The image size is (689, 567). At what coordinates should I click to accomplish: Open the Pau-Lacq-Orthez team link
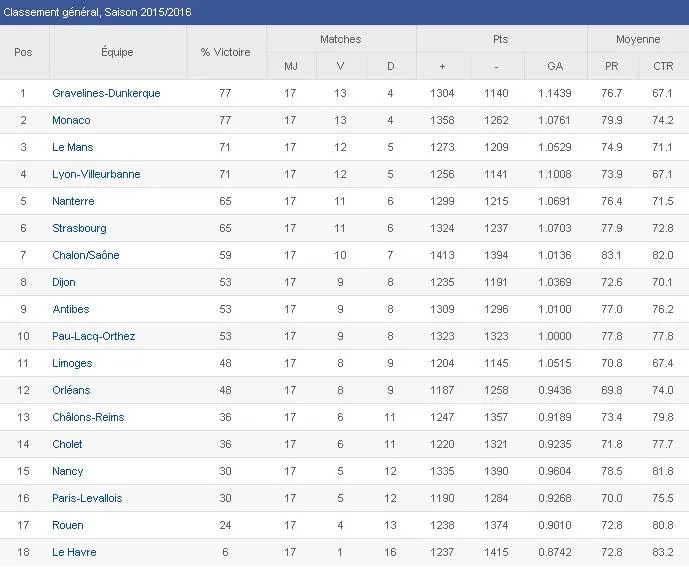tap(93, 336)
